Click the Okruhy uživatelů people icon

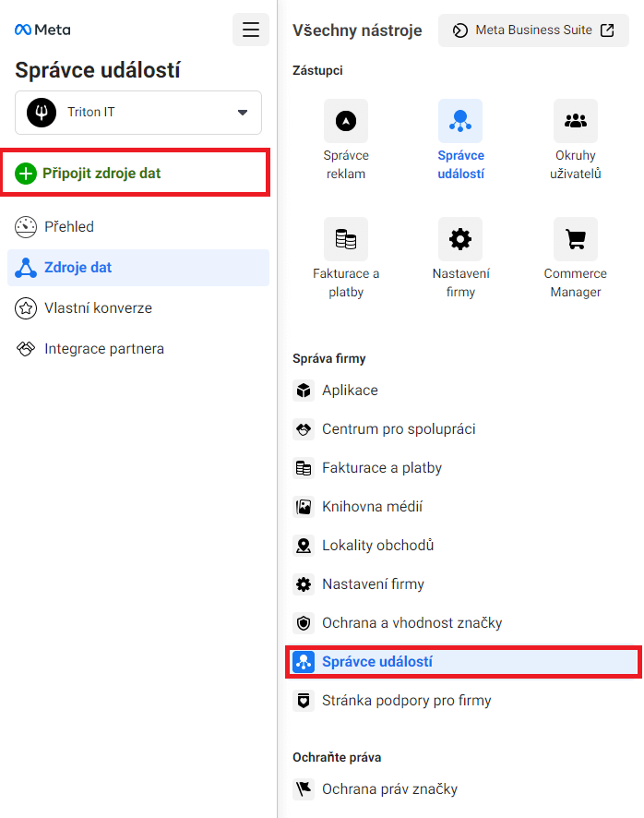coord(576,121)
